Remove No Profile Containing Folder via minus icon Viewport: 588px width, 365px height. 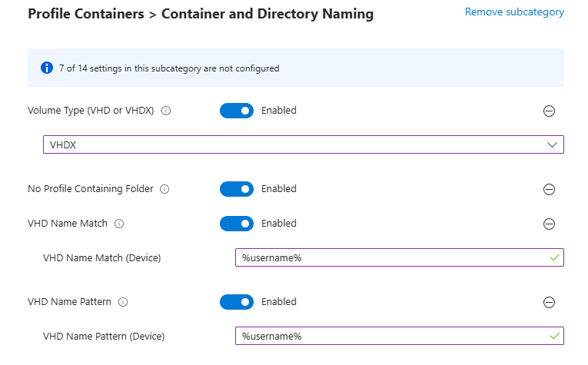549,189
